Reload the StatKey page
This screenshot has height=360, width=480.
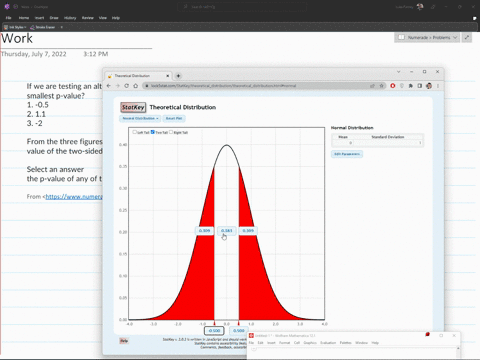[126, 86]
